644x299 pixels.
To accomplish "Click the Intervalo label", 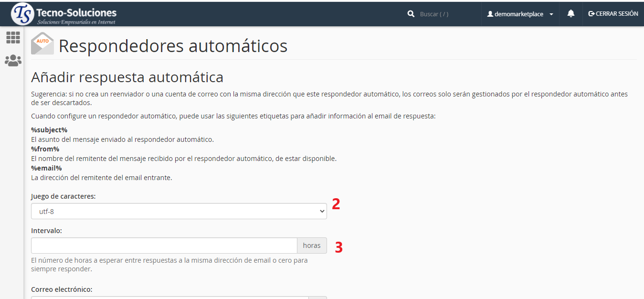I will pos(46,231).
